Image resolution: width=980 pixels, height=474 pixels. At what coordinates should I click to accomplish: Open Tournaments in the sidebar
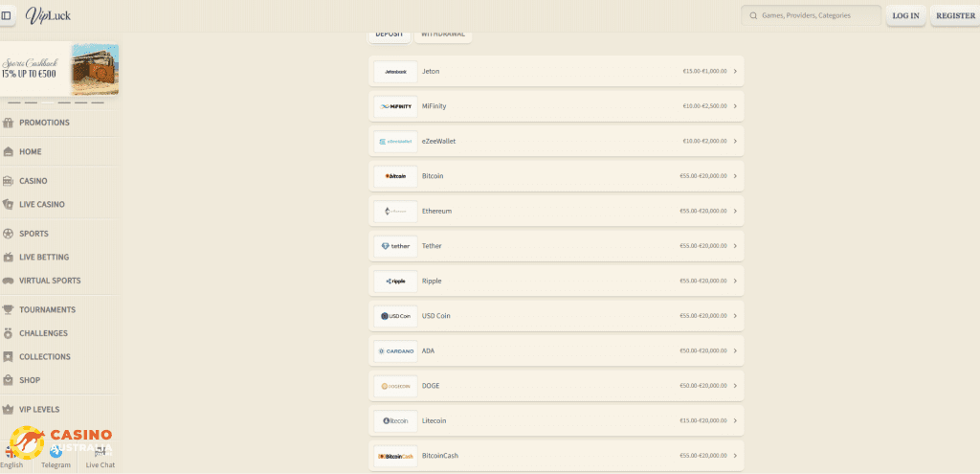point(48,309)
